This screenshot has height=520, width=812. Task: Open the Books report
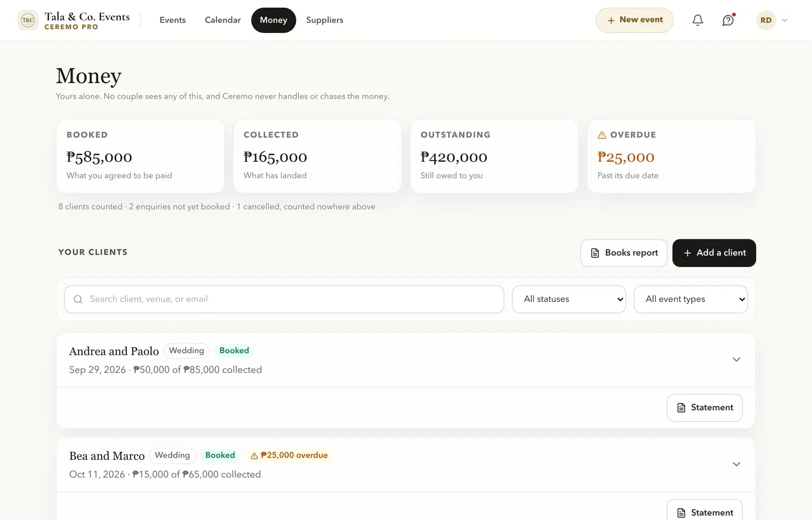(624, 253)
